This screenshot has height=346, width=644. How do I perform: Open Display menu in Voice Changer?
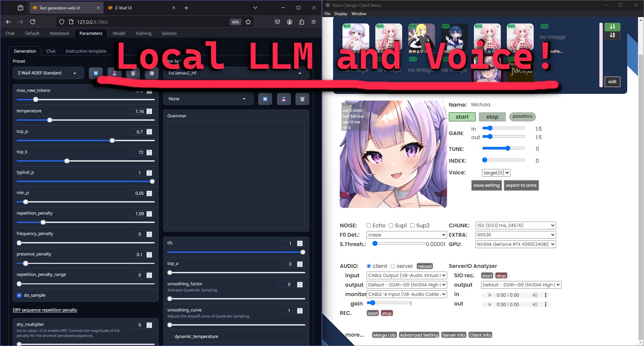[341, 14]
